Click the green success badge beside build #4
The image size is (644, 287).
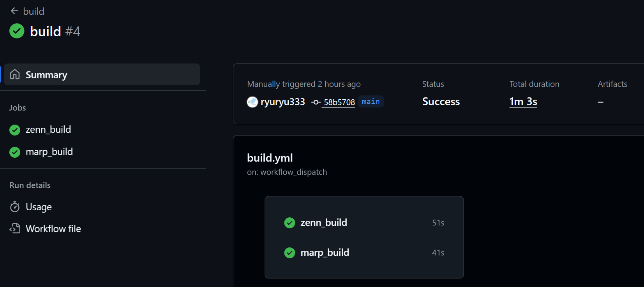pyautogui.click(x=17, y=31)
